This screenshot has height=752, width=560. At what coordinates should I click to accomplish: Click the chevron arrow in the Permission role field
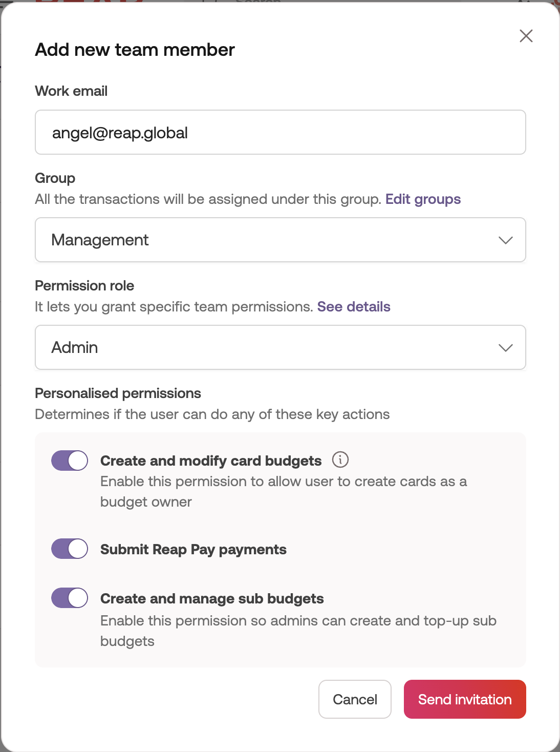(x=505, y=348)
